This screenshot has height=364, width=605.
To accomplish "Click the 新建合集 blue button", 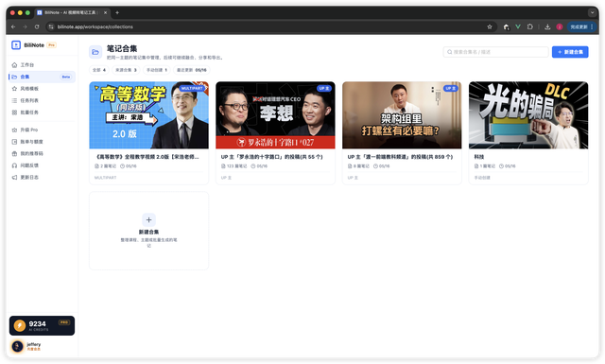I will pos(570,52).
